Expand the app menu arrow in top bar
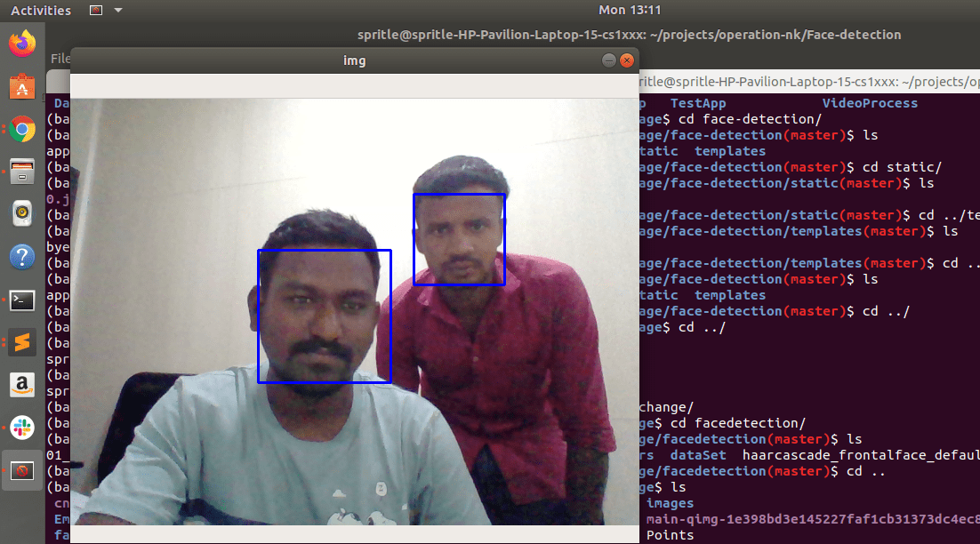This screenshot has width=980, height=544. (118, 10)
